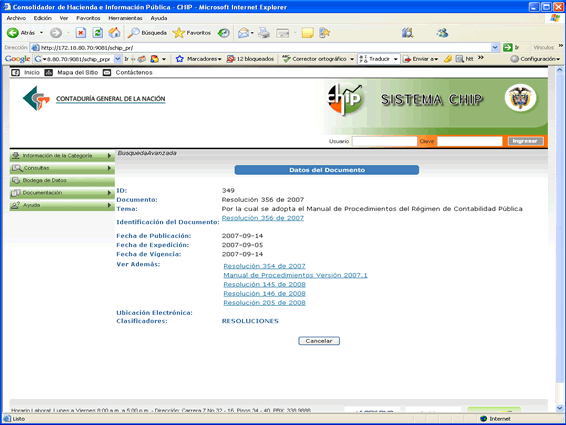Click the Atrás back arrow icon
This screenshot has width=566, height=425.
(x=13, y=33)
